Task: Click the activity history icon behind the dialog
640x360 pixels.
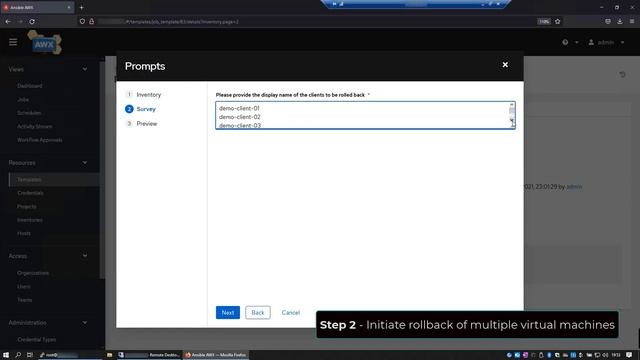Action: coord(622,75)
